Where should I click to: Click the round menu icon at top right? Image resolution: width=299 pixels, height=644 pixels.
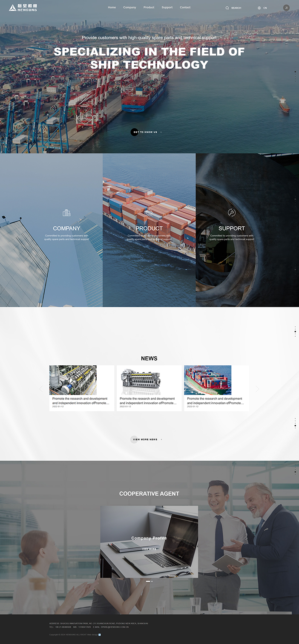286,8
